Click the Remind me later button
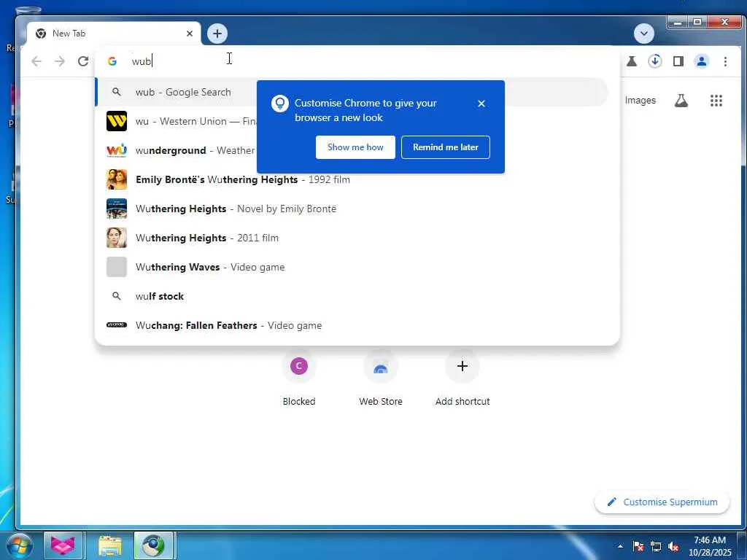 446,147
